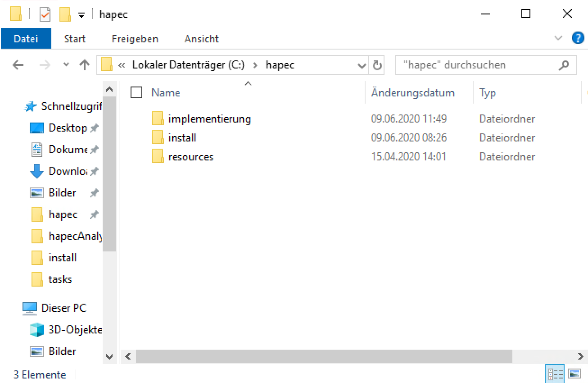
Task: Select the implementierung folder icon
Action: tap(158, 119)
